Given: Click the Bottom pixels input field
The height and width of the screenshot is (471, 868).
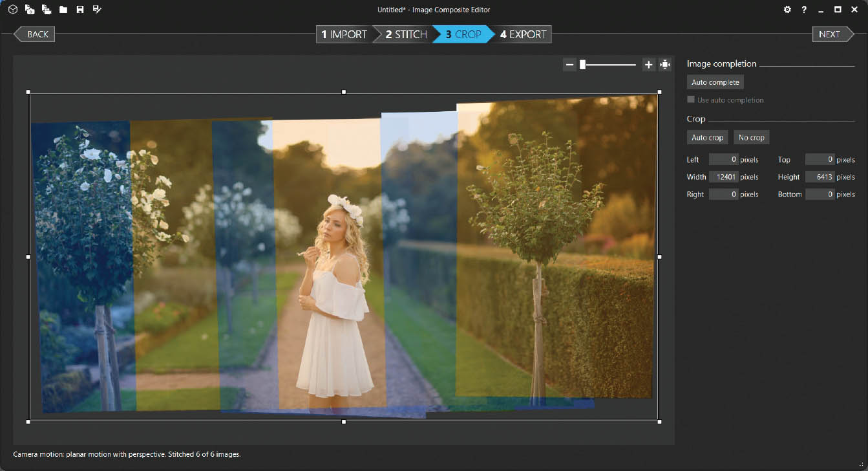Looking at the screenshot, I should point(820,194).
